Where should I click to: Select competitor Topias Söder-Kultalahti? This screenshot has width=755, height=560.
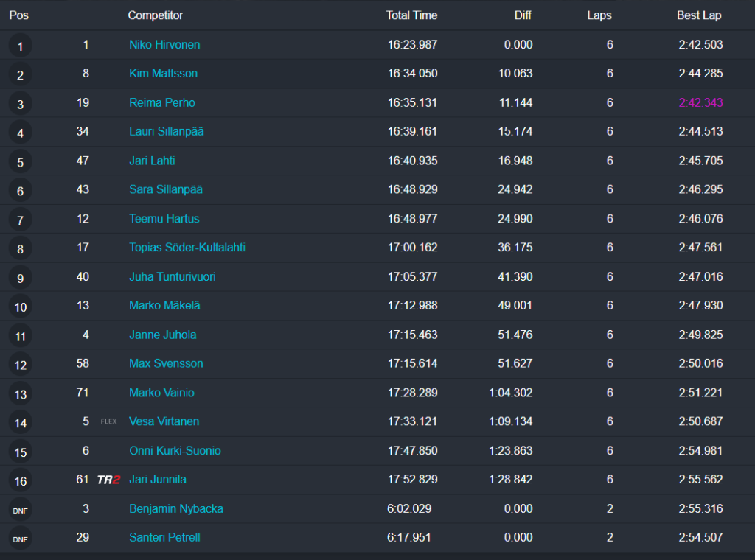click(x=187, y=248)
